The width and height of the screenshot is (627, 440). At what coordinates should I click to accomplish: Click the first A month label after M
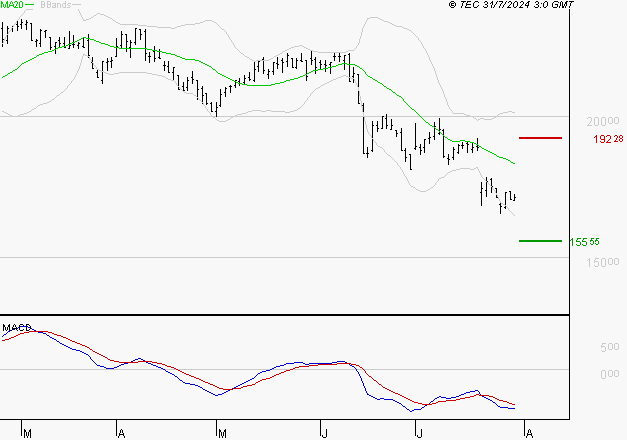point(122,434)
